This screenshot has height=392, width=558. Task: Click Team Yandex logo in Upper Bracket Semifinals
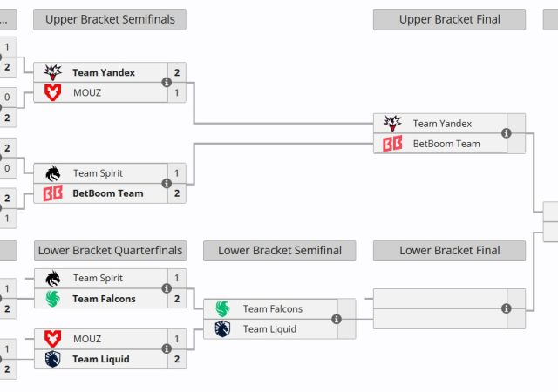53,72
